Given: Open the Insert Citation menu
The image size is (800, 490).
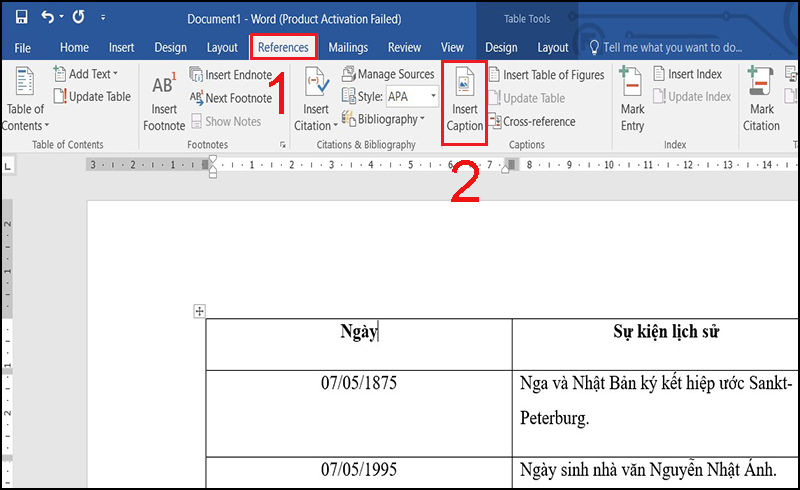Looking at the screenshot, I should [316, 100].
